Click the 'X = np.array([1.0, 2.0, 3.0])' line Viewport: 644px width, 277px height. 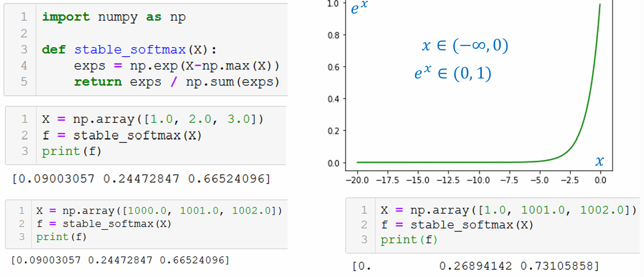[x=152, y=119]
